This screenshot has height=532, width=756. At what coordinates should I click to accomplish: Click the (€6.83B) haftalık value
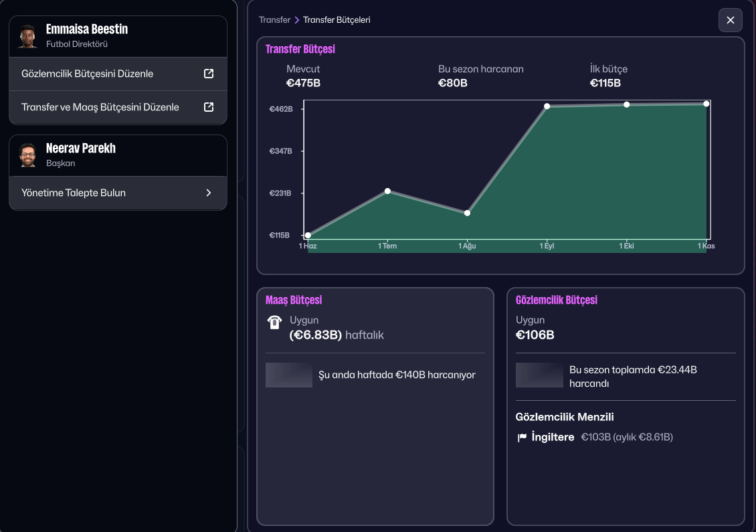[337, 335]
